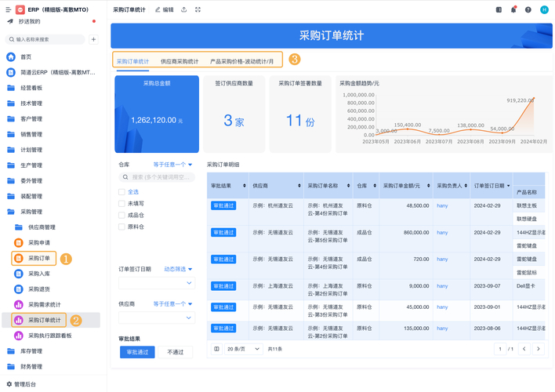
Task: Select the 不通过 filter toggle
Action: point(176,352)
